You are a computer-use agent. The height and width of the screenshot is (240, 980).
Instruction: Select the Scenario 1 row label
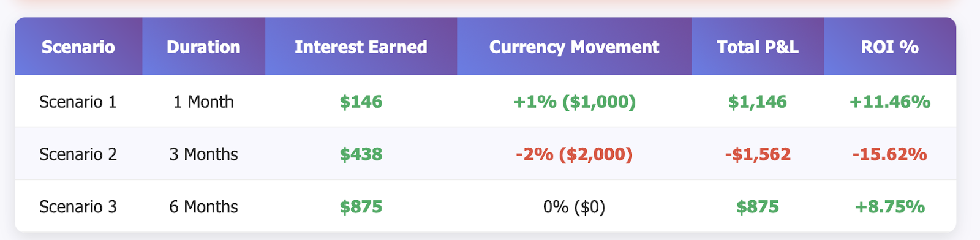click(x=78, y=102)
